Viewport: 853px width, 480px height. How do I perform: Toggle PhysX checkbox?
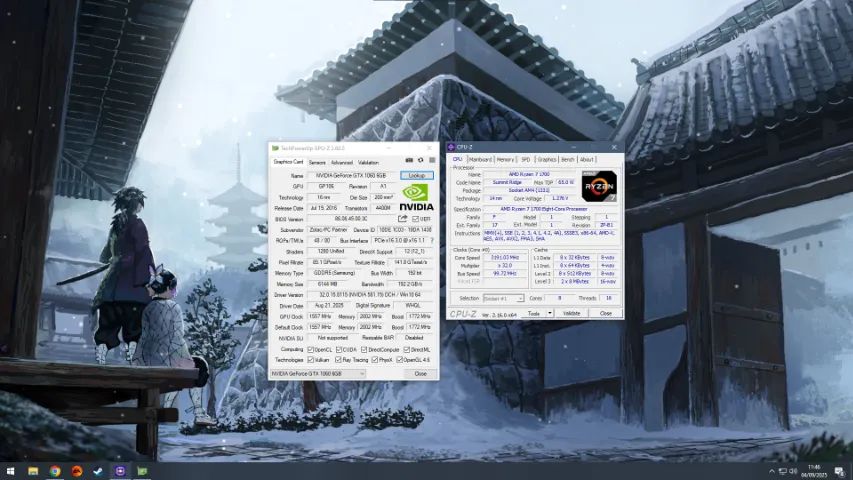[x=375, y=360]
